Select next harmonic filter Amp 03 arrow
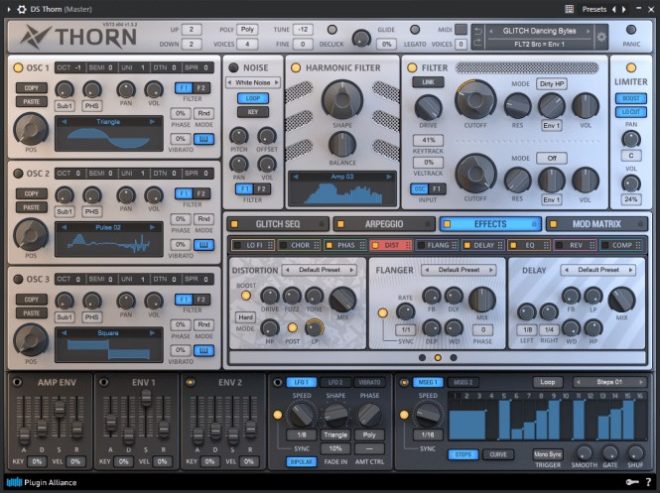Viewport: 660px width, 493px height. tap(388, 177)
